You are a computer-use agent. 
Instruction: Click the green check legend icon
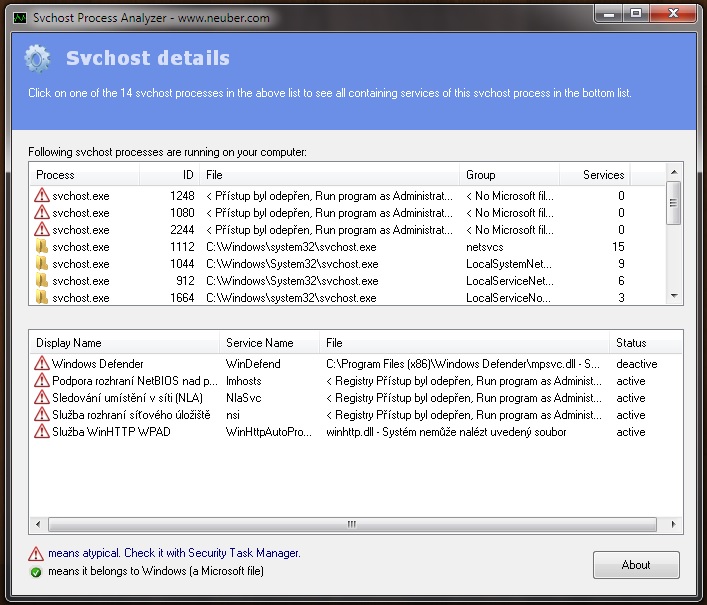point(36,572)
